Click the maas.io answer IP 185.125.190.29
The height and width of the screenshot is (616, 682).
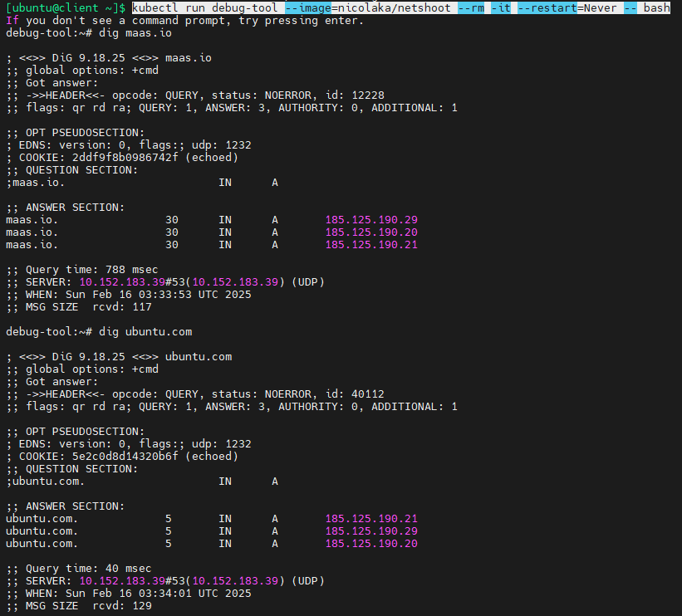click(371, 219)
